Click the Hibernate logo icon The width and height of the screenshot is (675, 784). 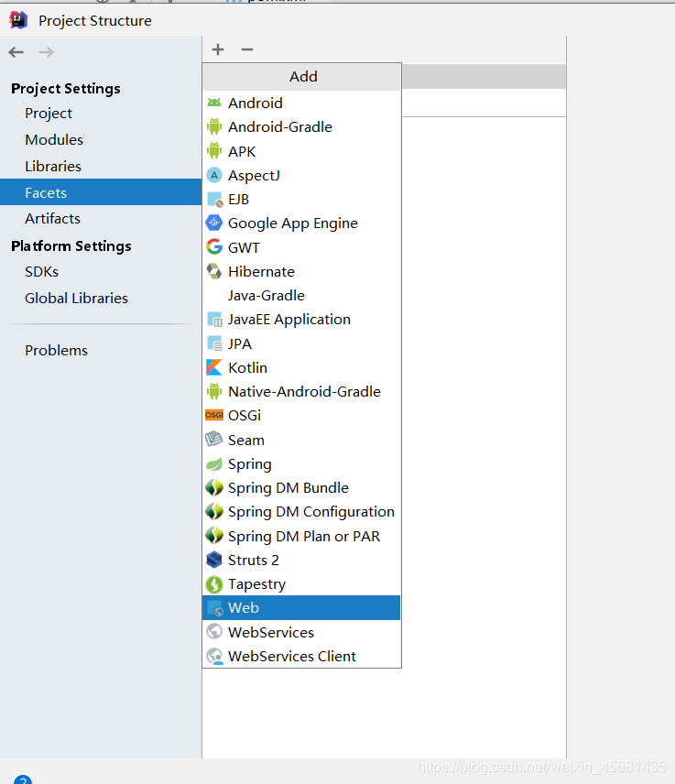214,271
